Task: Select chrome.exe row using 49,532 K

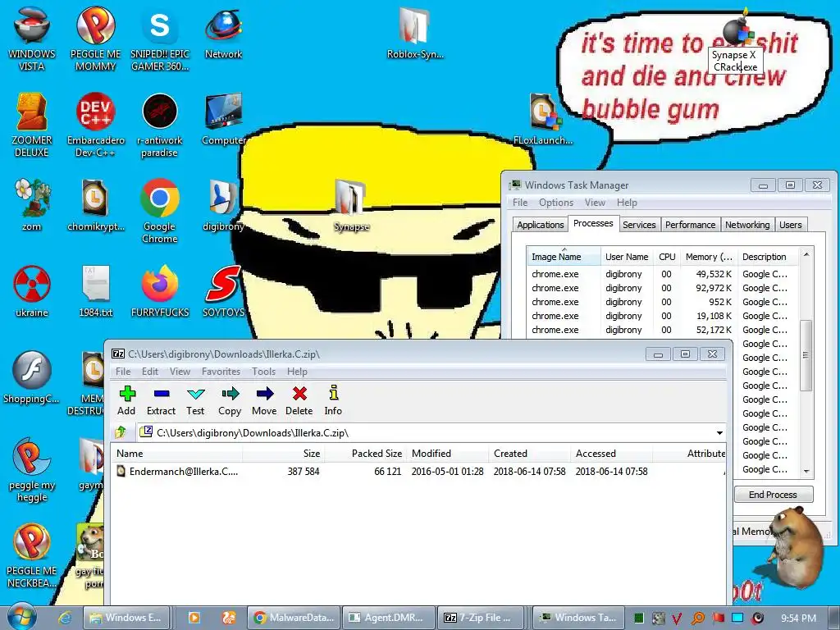Action: point(662,274)
